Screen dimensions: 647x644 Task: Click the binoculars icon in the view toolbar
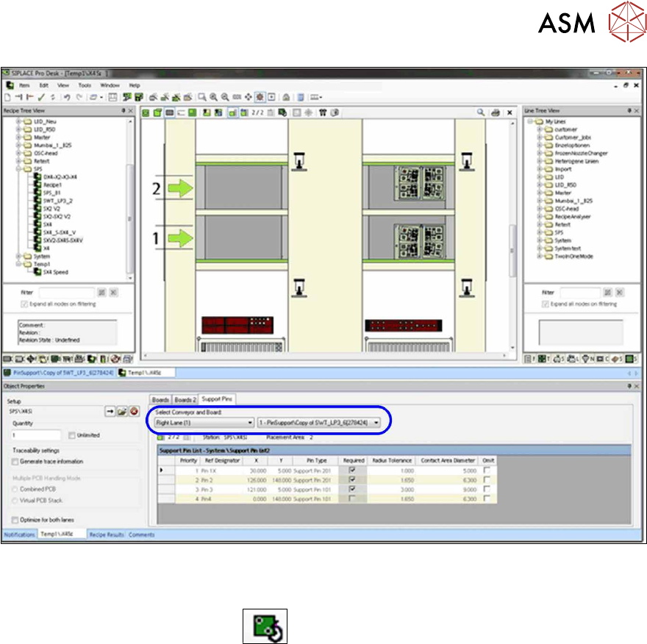pos(323,112)
